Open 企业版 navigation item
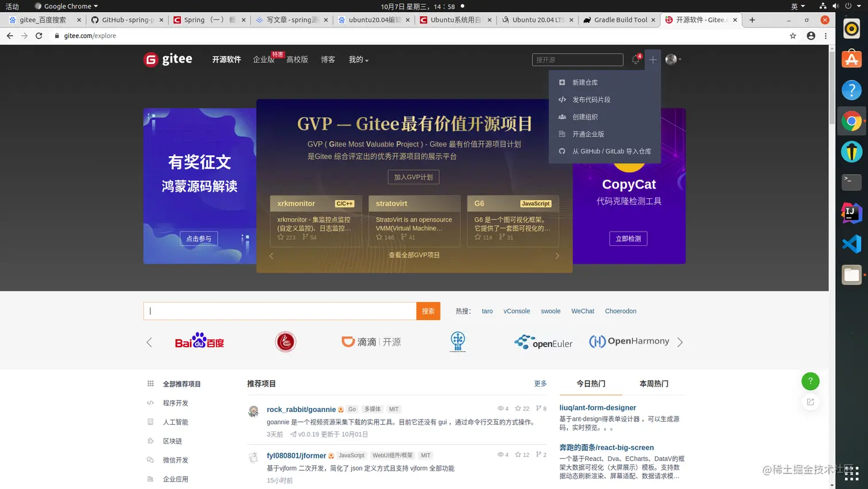The image size is (868, 489). coord(263,60)
